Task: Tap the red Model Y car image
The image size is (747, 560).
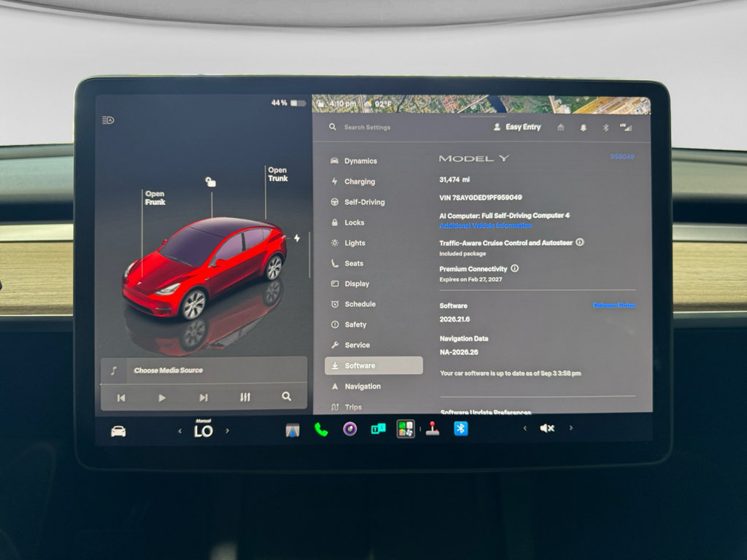Action: (205, 268)
